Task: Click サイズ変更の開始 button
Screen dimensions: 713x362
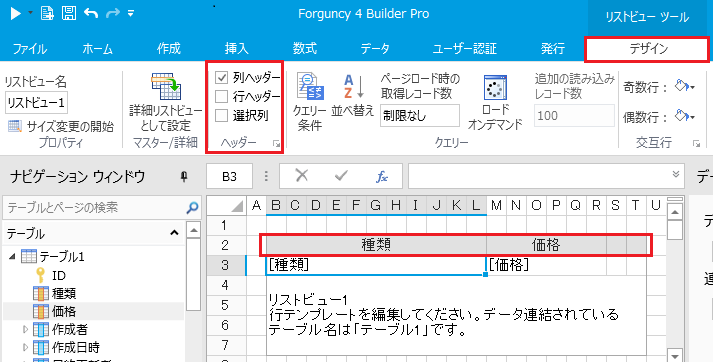Action: click(61, 126)
